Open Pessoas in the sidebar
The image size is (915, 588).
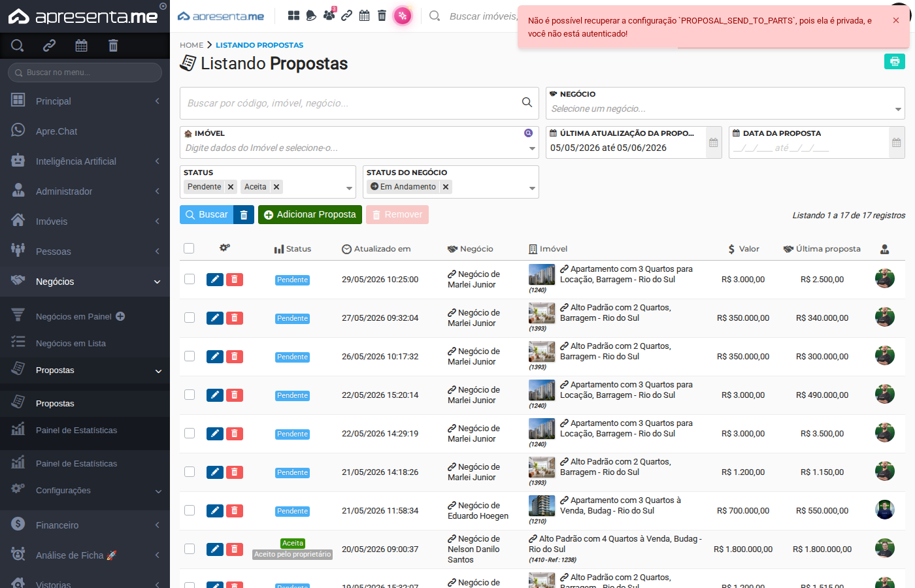pos(85,252)
